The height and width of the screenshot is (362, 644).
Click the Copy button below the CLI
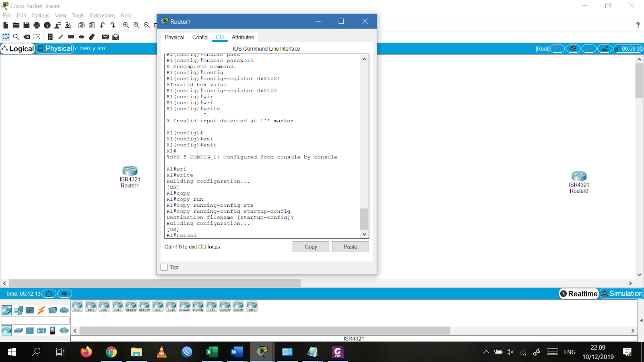click(310, 247)
